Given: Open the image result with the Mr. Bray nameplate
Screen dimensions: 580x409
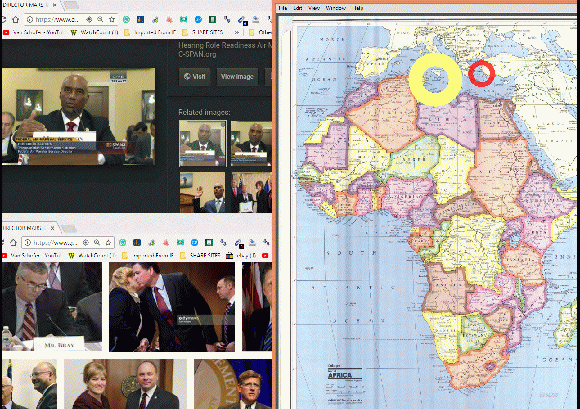Looking at the screenshot, I should (52, 307).
